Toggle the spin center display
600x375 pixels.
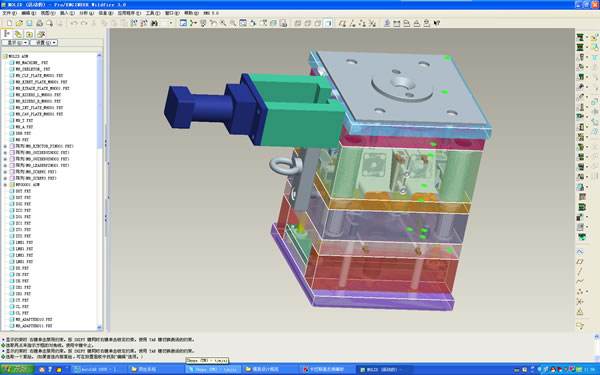(193, 23)
